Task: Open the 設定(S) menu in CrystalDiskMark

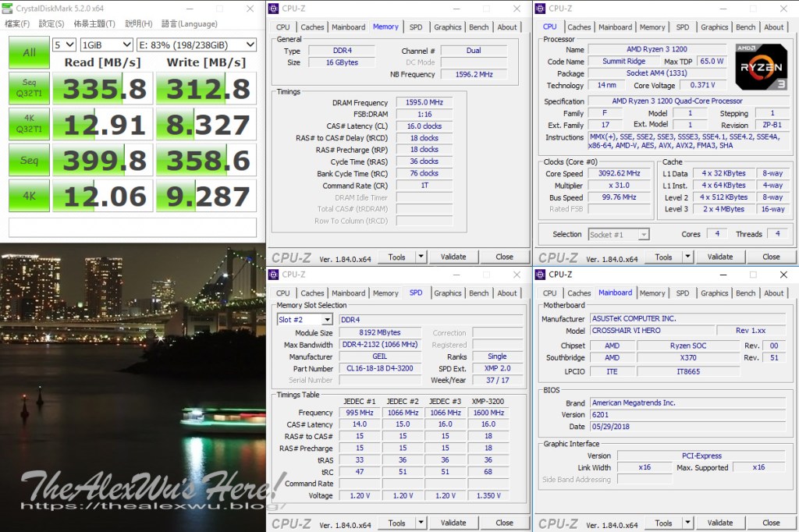Action: 51,24
